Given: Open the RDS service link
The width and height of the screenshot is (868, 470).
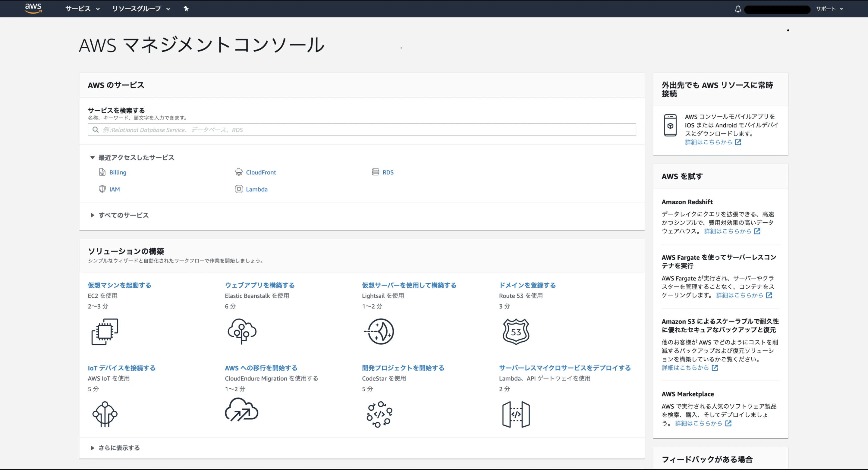Looking at the screenshot, I should coord(388,172).
